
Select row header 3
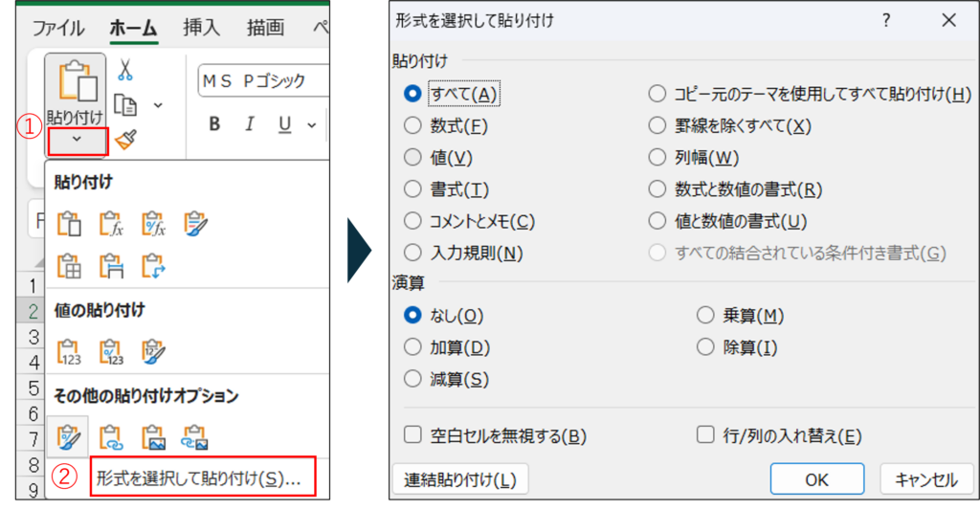point(33,337)
